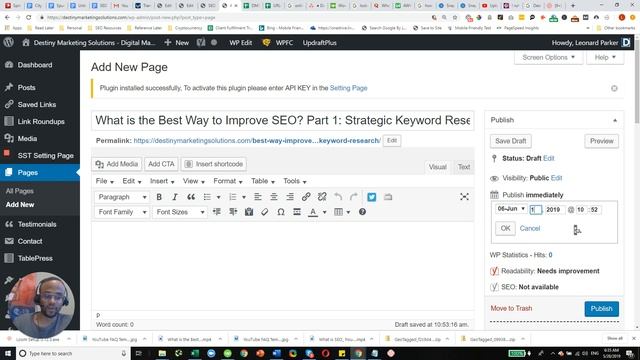The height and width of the screenshot is (360, 640).
Task: Open Font Family dropdown
Action: (122, 212)
